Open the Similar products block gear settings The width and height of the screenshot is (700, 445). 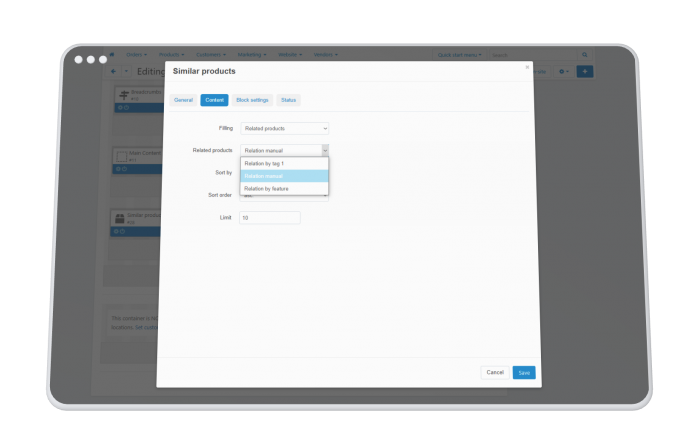click(116, 231)
